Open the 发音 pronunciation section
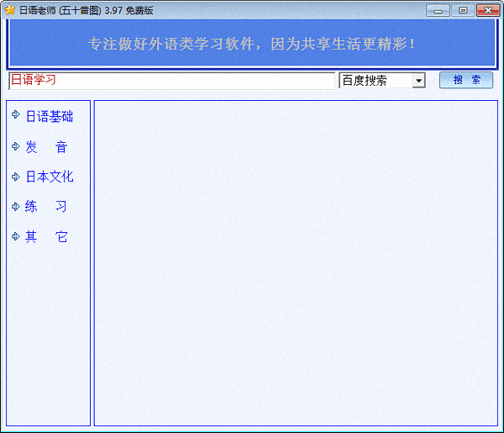This screenshot has width=504, height=433. [46, 147]
